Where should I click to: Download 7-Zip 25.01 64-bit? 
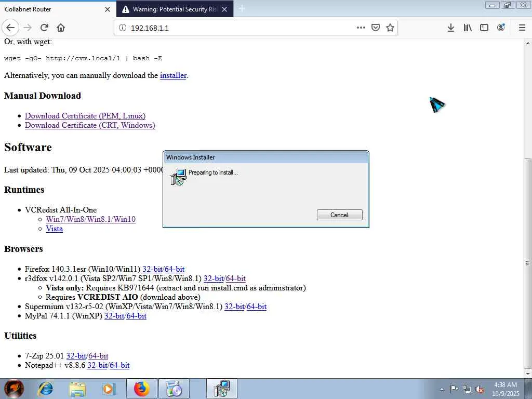(98, 356)
